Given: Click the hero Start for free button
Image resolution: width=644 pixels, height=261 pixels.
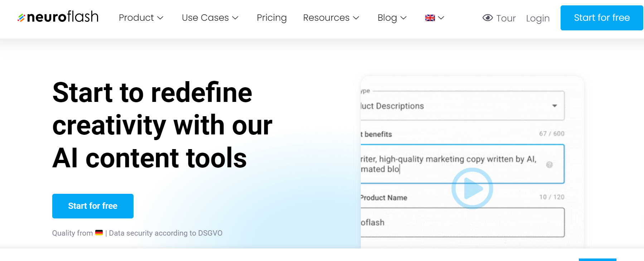Looking at the screenshot, I should (x=93, y=206).
